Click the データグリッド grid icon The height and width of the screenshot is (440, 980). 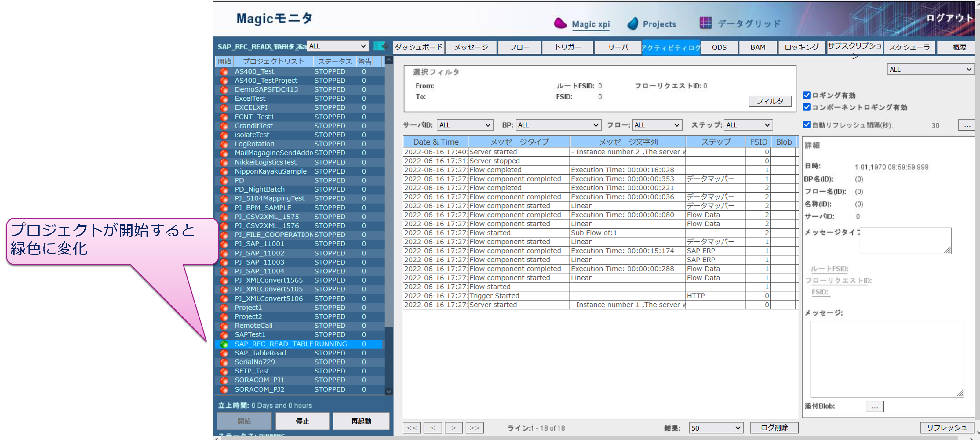pyautogui.click(x=705, y=23)
